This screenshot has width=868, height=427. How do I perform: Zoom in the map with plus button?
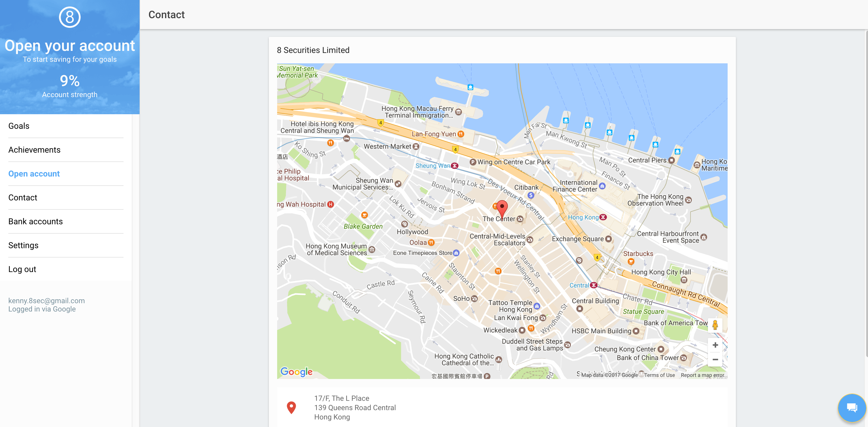click(715, 345)
